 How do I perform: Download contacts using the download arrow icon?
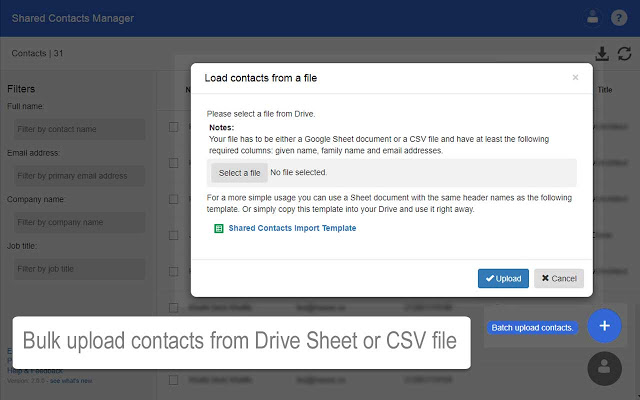coord(602,53)
